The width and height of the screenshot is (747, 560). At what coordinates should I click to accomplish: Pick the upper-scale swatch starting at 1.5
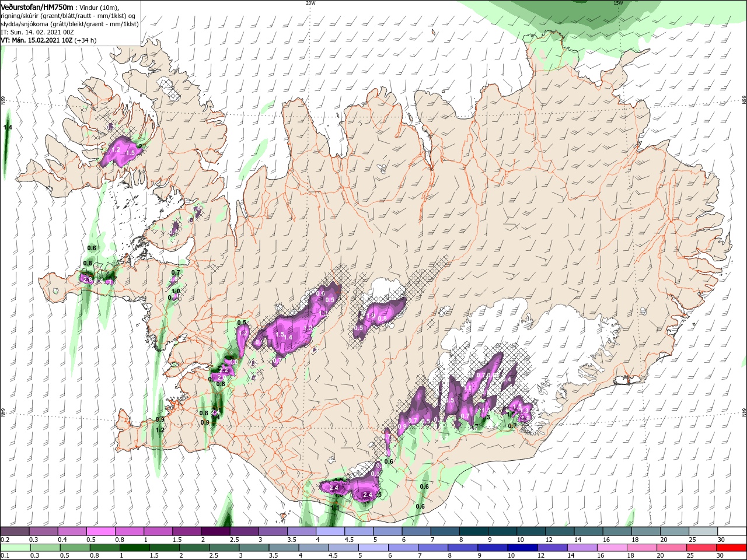187,531
